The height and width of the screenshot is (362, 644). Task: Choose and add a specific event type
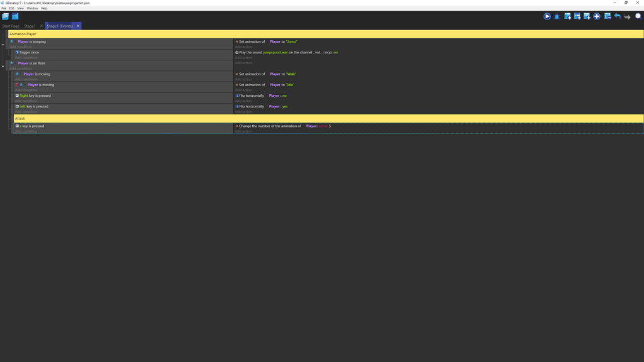click(x=597, y=16)
